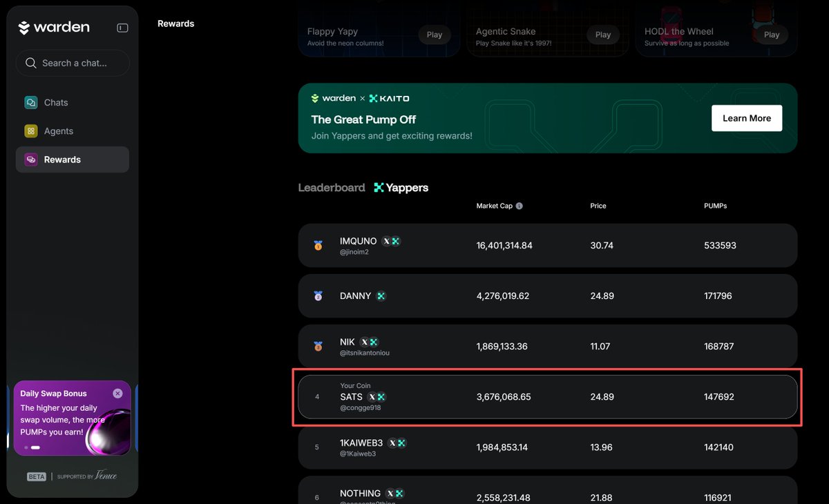The height and width of the screenshot is (504, 829).
Task: Open 1KAIWEB3's X profile icon
Action: pyautogui.click(x=393, y=443)
